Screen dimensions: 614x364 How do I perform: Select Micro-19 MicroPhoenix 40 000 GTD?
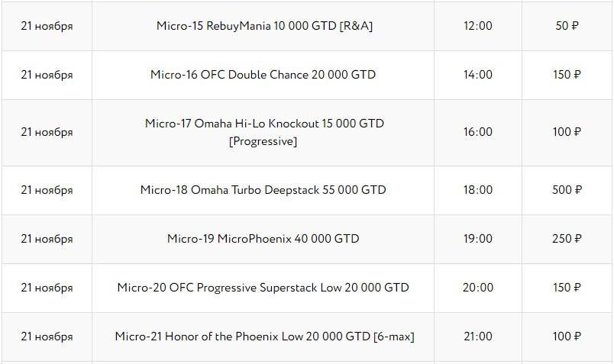(263, 239)
